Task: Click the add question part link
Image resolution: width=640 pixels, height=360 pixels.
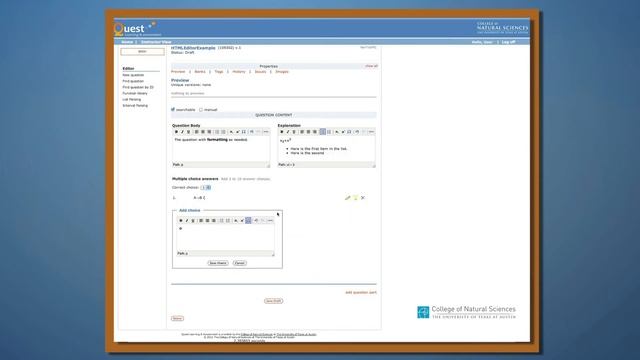Action: (x=361, y=293)
